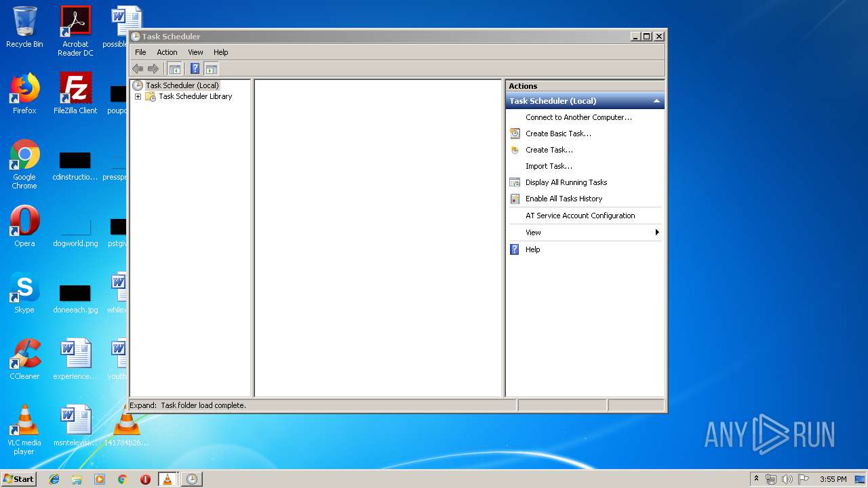The width and height of the screenshot is (868, 488).
Task: Select Task Scheduler (Local) tree node
Action: click(182, 85)
